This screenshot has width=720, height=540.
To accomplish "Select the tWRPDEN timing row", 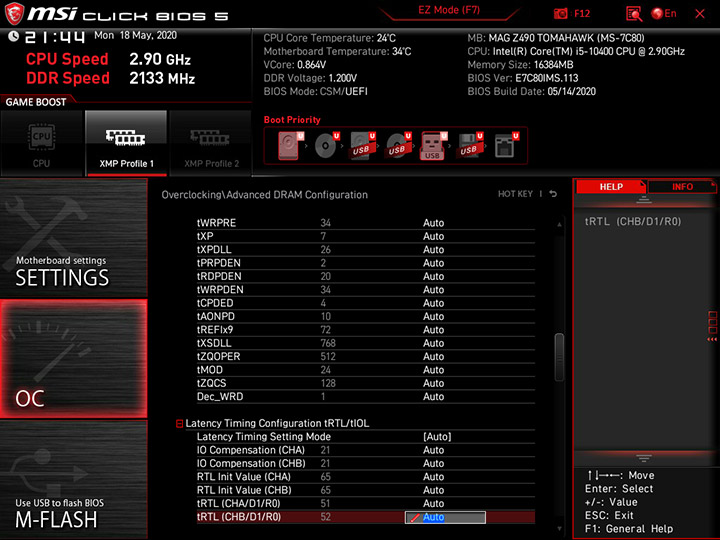I will 366,290.
